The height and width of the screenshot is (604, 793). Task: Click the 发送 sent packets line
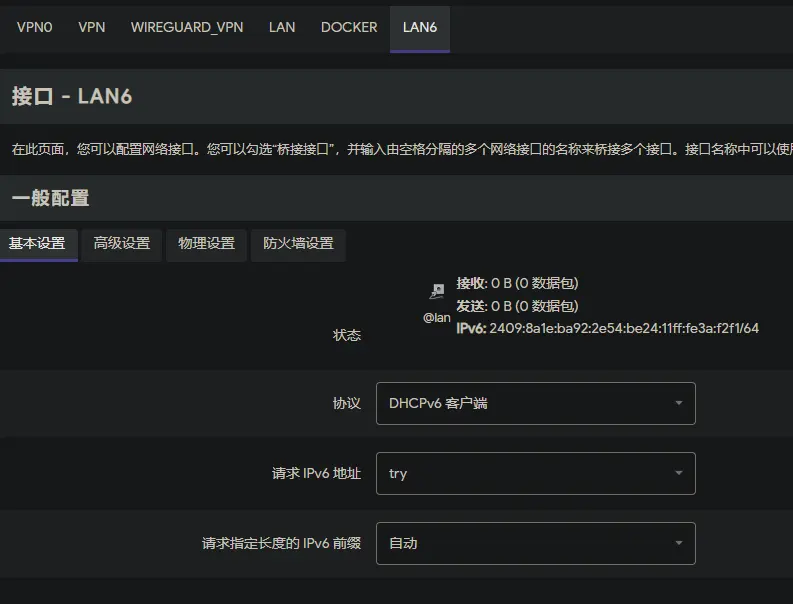pyautogui.click(x=517, y=306)
